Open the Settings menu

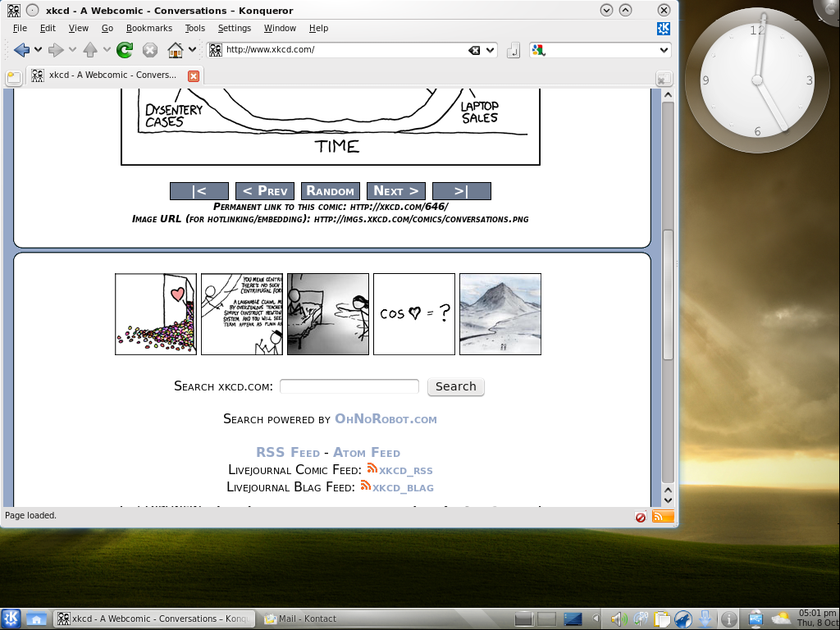(234, 28)
